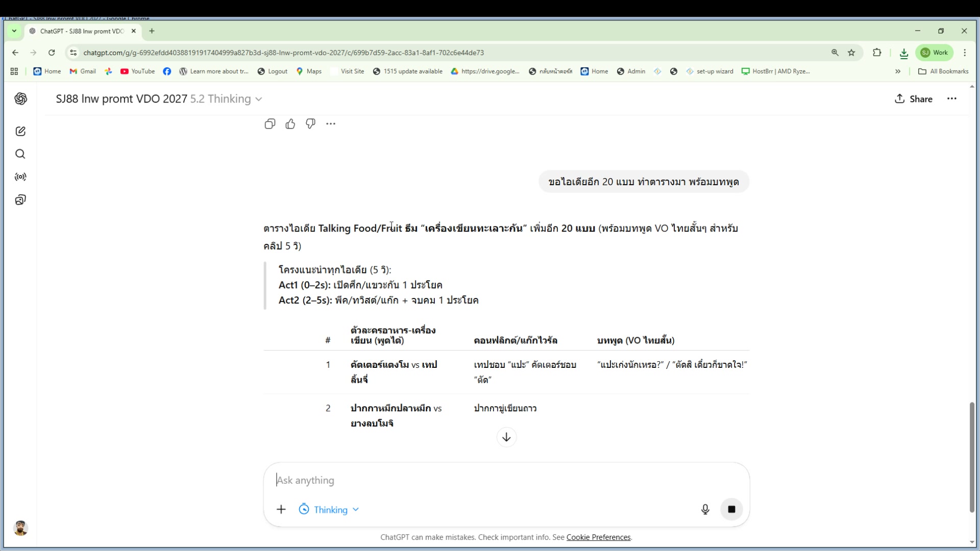Expand the tab search chevron in Chrome
980x551 pixels.
[x=14, y=31]
